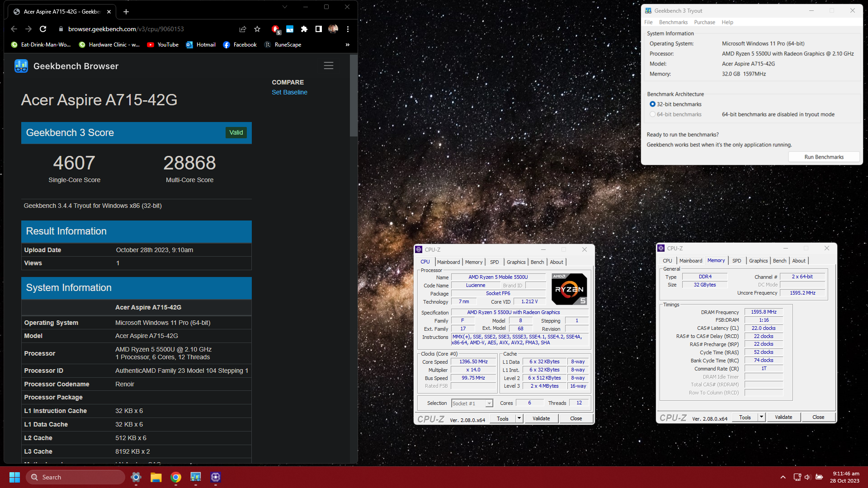The image size is (868, 488).
Task: Go forward in Chrome
Action: pos(28,29)
